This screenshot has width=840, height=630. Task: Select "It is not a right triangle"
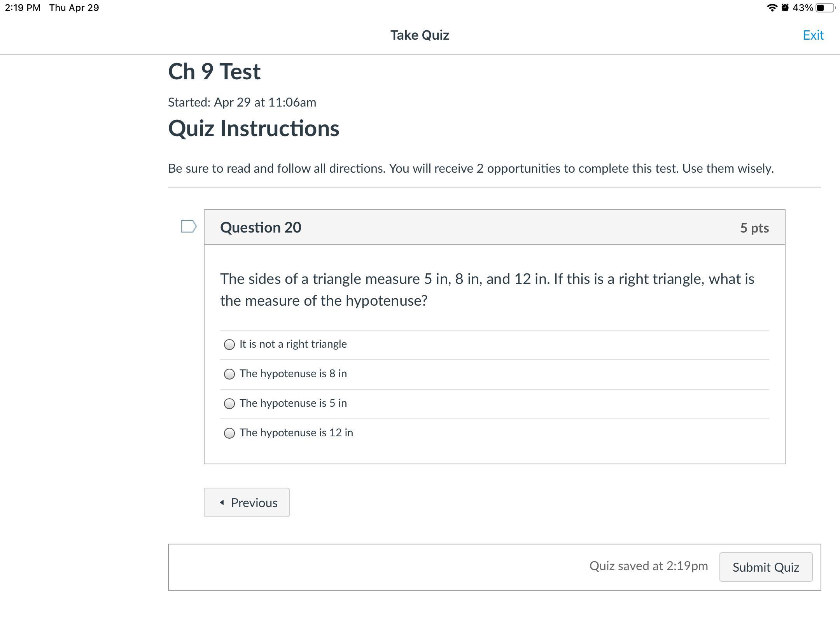pos(229,345)
